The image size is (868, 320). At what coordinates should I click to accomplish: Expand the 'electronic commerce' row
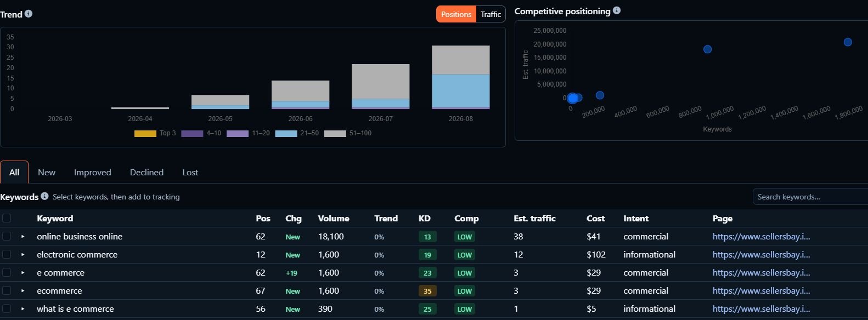tap(22, 255)
